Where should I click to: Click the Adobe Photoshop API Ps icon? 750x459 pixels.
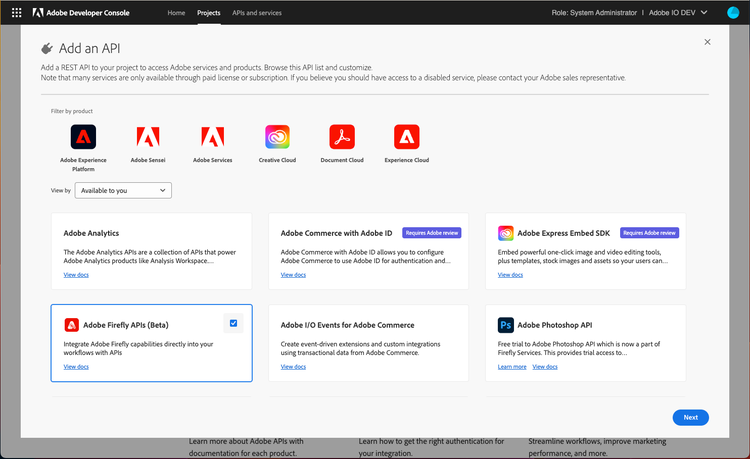505,325
